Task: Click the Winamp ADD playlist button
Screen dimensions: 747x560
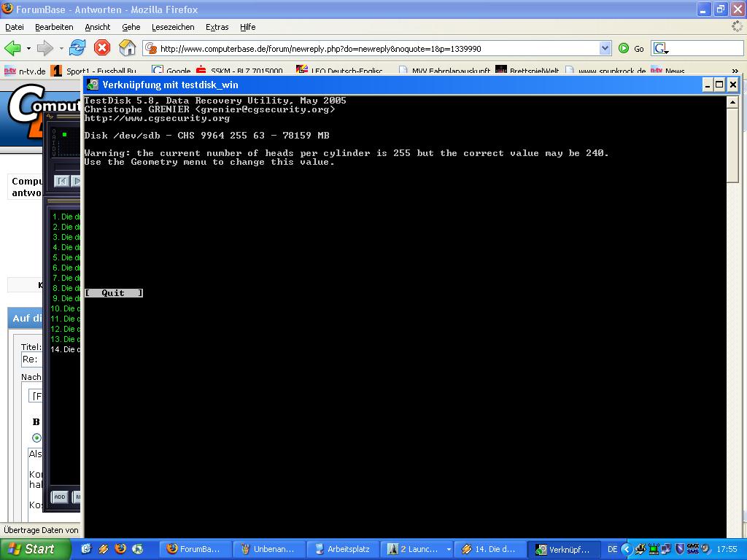Action: pyautogui.click(x=60, y=497)
